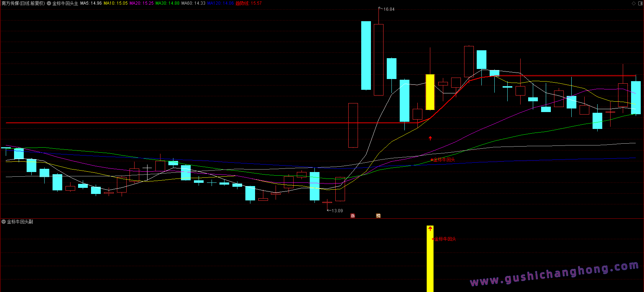
Task: Click the window restore icon at top right
Action: pyautogui.click(x=640, y=3)
